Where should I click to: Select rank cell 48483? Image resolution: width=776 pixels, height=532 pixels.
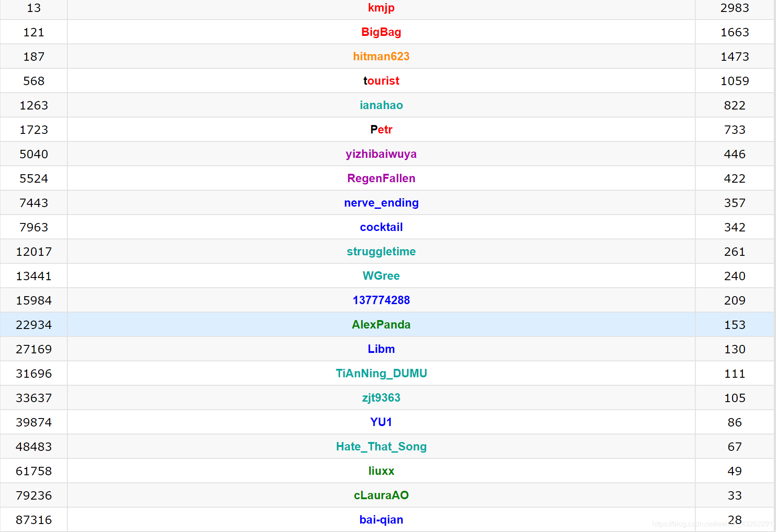34,446
